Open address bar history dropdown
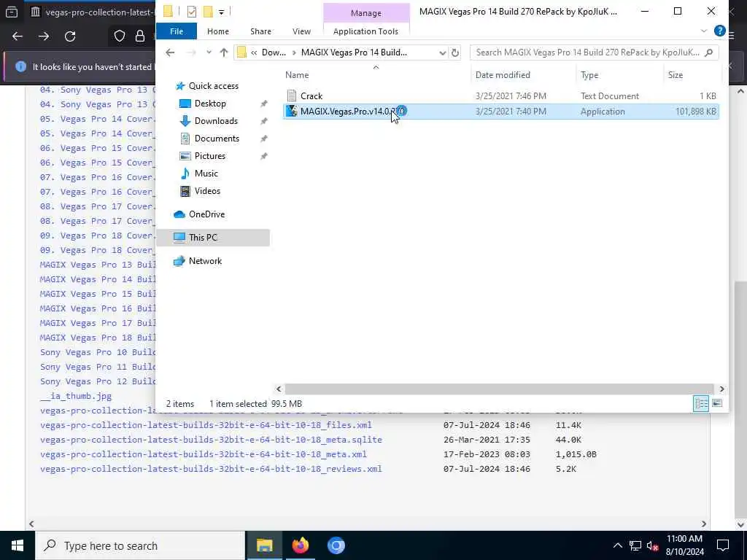 tap(442, 52)
